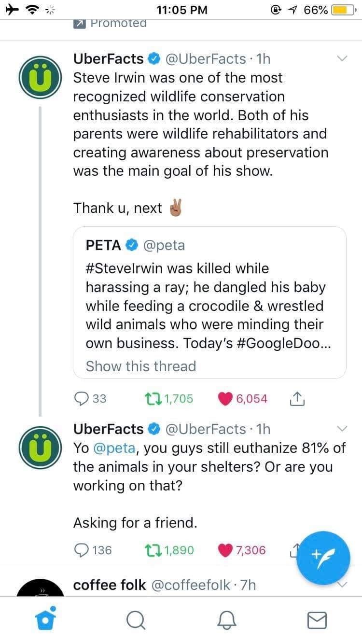Tap "Show this thread" link
Image resolution: width=362 pixels, height=644 pixels.
140,366
